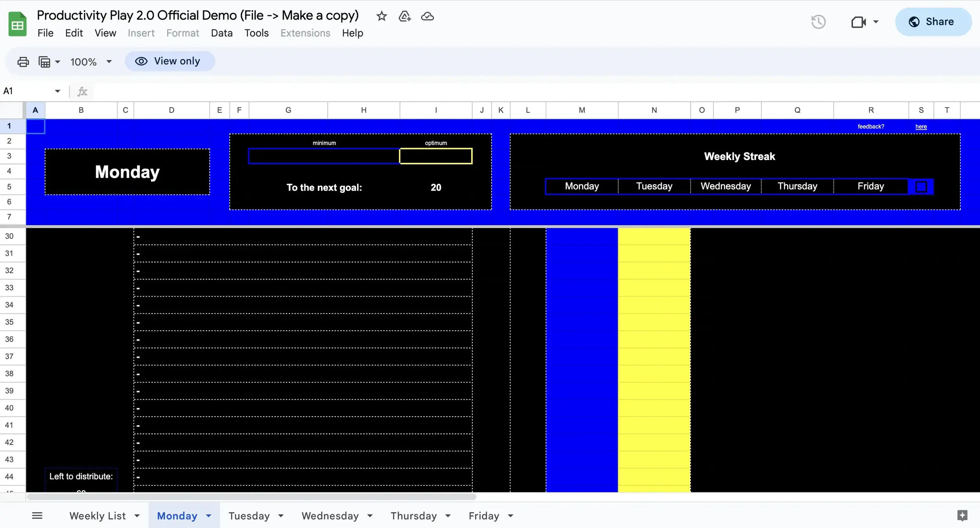Image resolution: width=980 pixels, height=528 pixels.
Task: Open the Edit menu
Action: (74, 33)
